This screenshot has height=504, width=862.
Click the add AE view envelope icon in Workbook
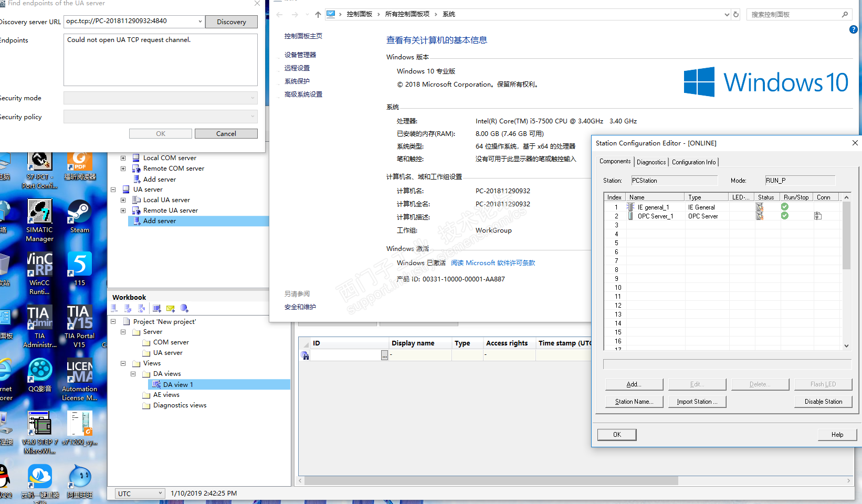click(x=170, y=308)
